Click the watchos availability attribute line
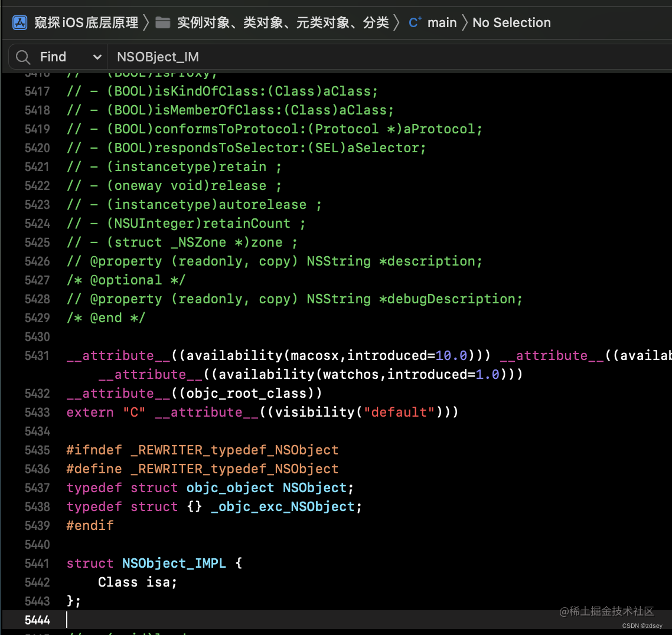 pyautogui.click(x=311, y=375)
